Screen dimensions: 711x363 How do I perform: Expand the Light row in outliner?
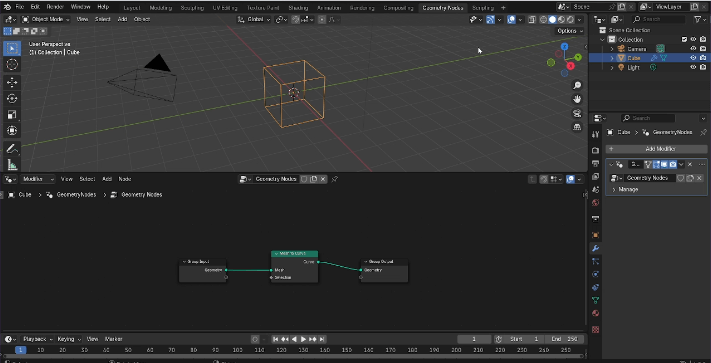coord(612,67)
